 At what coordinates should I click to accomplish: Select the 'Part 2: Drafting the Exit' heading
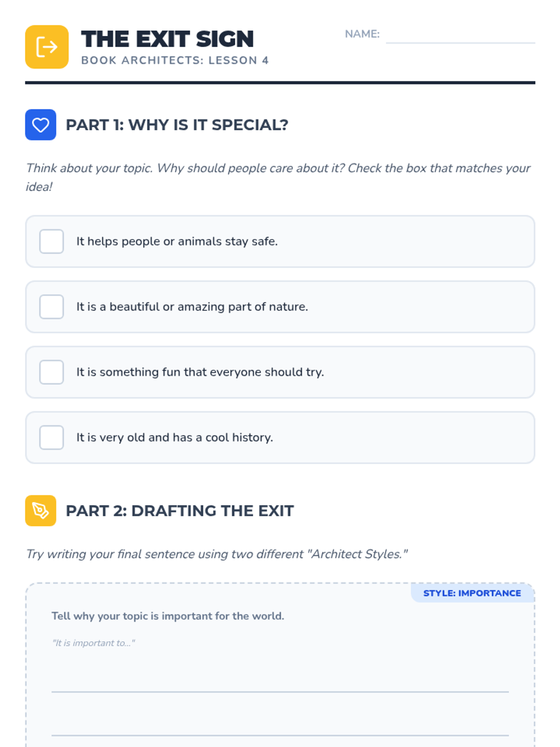[x=180, y=510]
